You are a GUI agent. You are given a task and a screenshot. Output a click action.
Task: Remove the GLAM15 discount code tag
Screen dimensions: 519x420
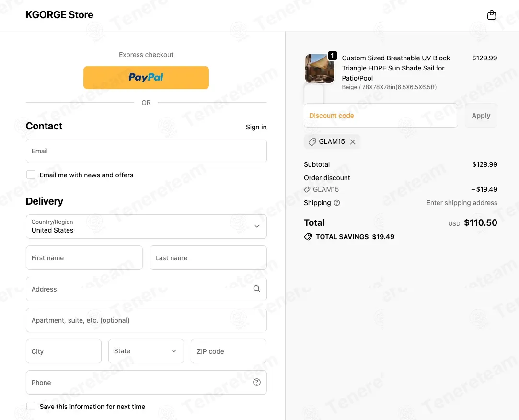pyautogui.click(x=353, y=142)
